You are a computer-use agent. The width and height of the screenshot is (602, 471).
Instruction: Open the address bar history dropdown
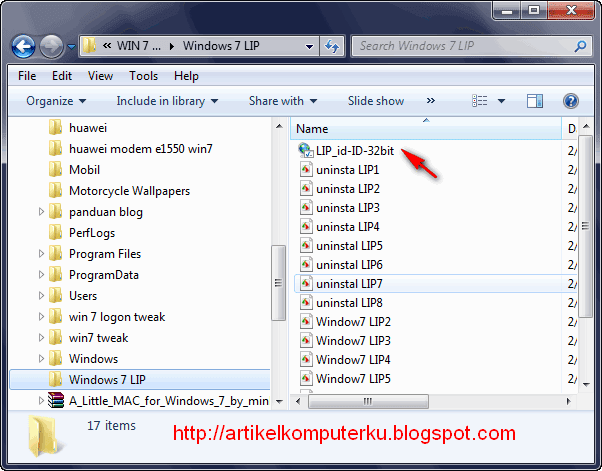309,47
